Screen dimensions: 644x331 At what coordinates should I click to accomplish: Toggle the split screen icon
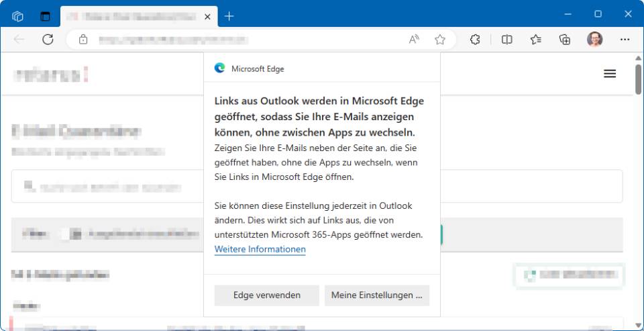[x=507, y=40]
